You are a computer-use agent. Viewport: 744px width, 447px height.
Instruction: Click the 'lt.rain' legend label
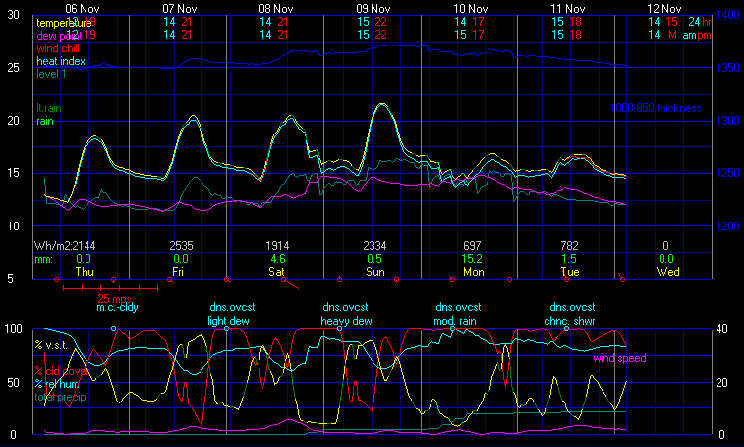coord(49,108)
